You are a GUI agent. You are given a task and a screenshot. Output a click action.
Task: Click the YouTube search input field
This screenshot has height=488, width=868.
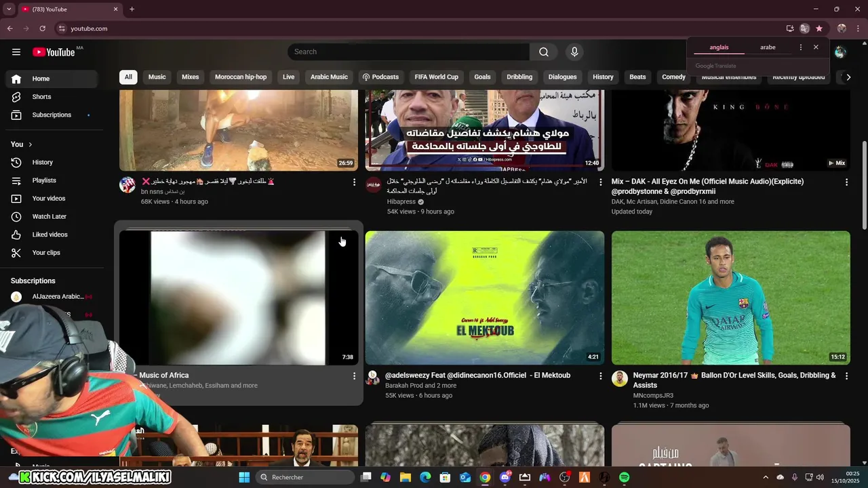click(x=408, y=52)
